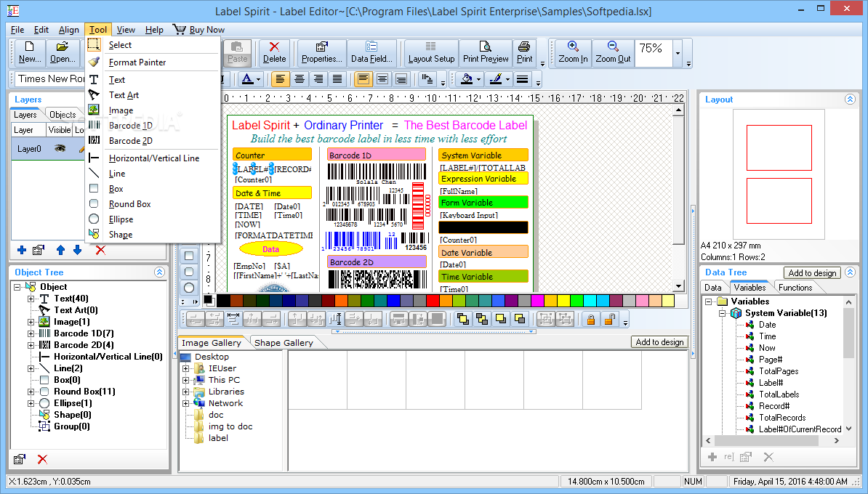
Task: Collapse the Layout panel chevron
Action: coord(850,99)
